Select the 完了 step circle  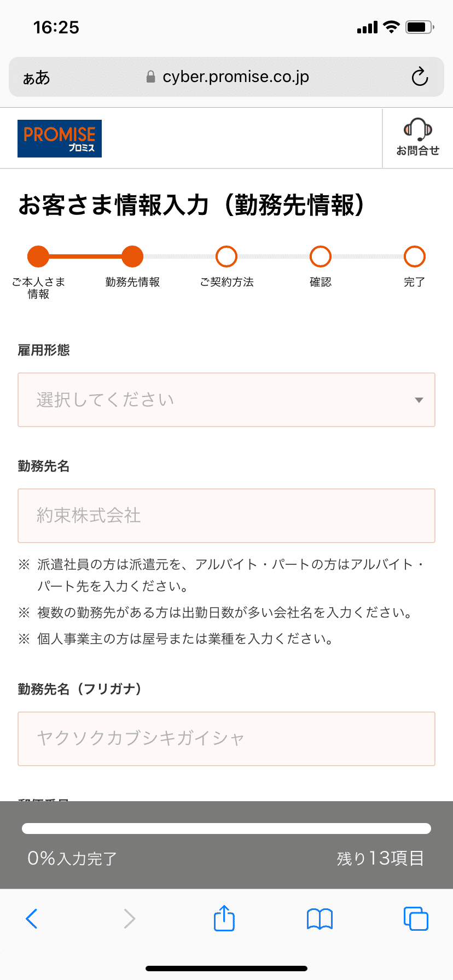(415, 256)
